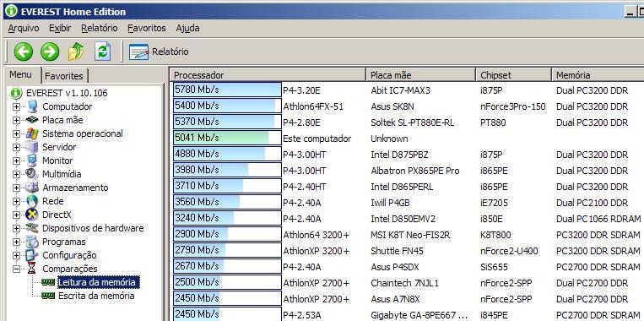Click the Sistema operacional Windows icon
This screenshot has height=321, width=644.
click(x=32, y=133)
